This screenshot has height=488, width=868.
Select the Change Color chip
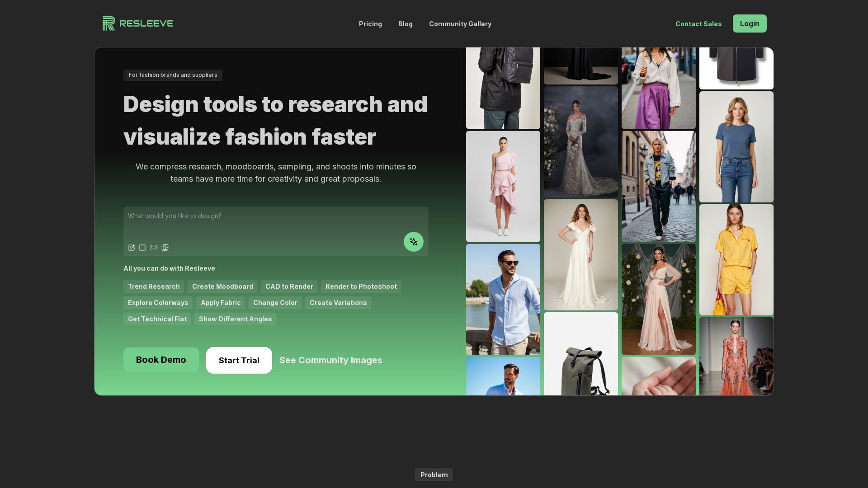(275, 303)
